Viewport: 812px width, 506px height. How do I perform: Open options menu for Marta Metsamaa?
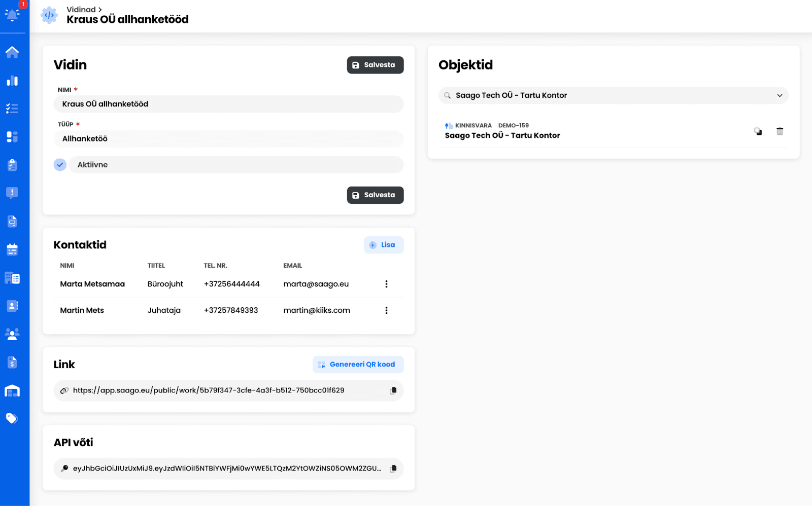click(386, 284)
